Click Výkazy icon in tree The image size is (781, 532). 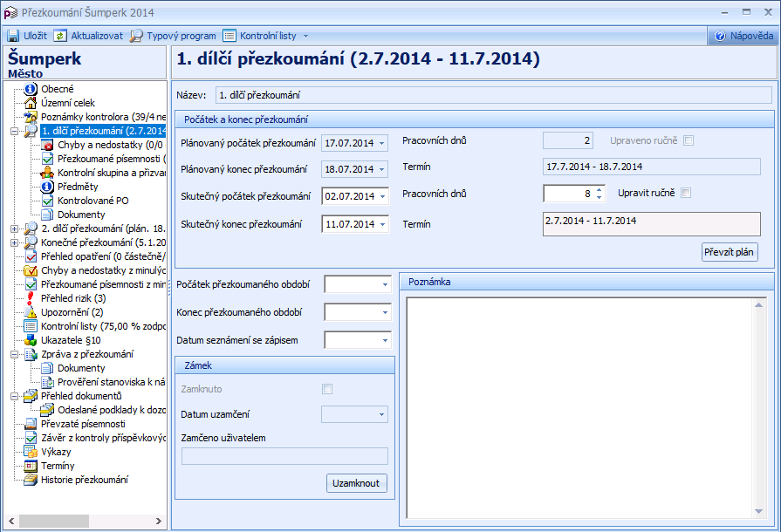(x=31, y=452)
